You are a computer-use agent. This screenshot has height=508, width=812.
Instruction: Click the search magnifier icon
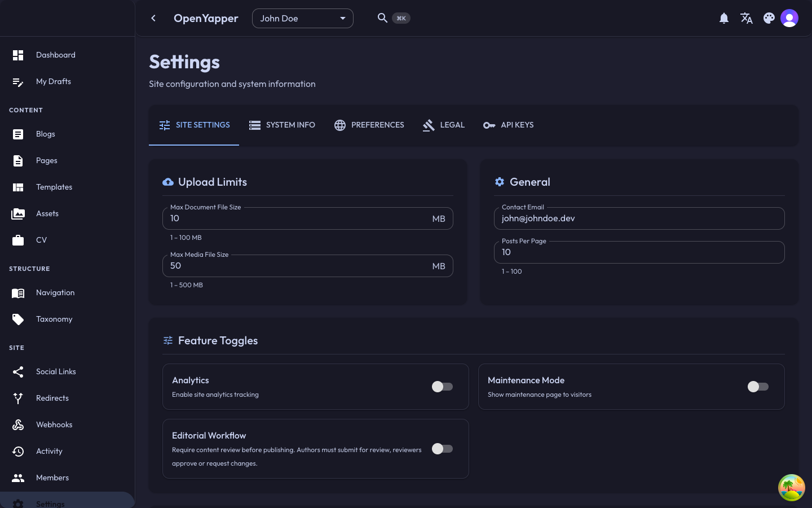382,18
